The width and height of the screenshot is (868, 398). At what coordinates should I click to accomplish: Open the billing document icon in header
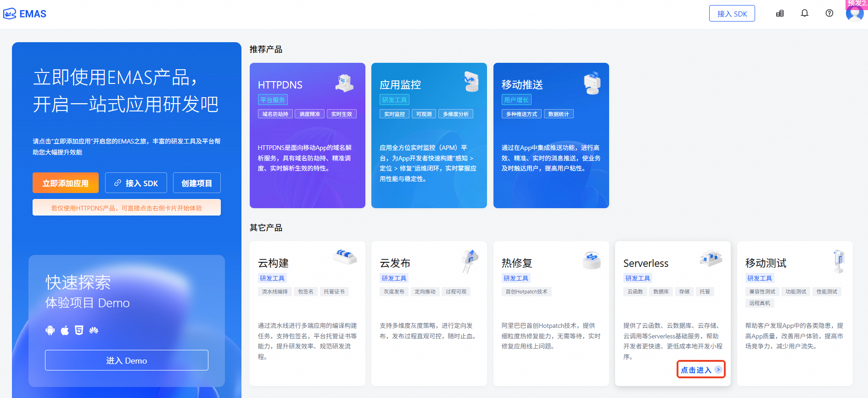click(x=780, y=13)
